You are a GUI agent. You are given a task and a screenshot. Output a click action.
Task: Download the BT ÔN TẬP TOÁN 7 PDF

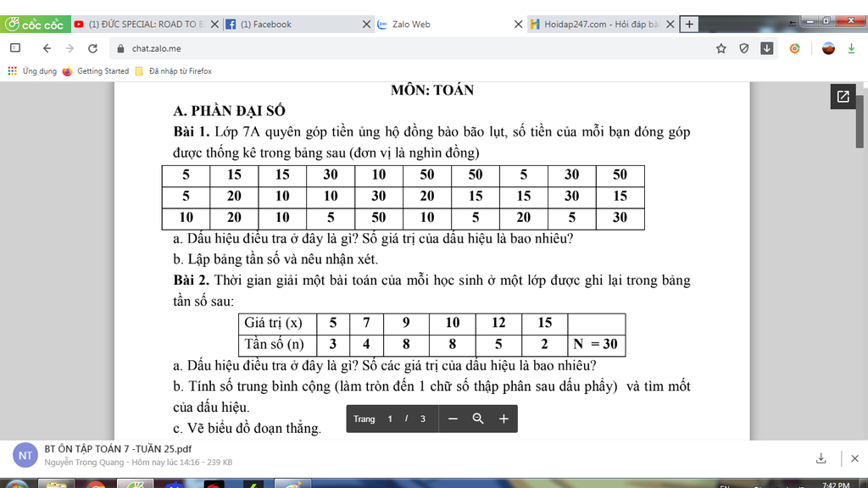(821, 458)
